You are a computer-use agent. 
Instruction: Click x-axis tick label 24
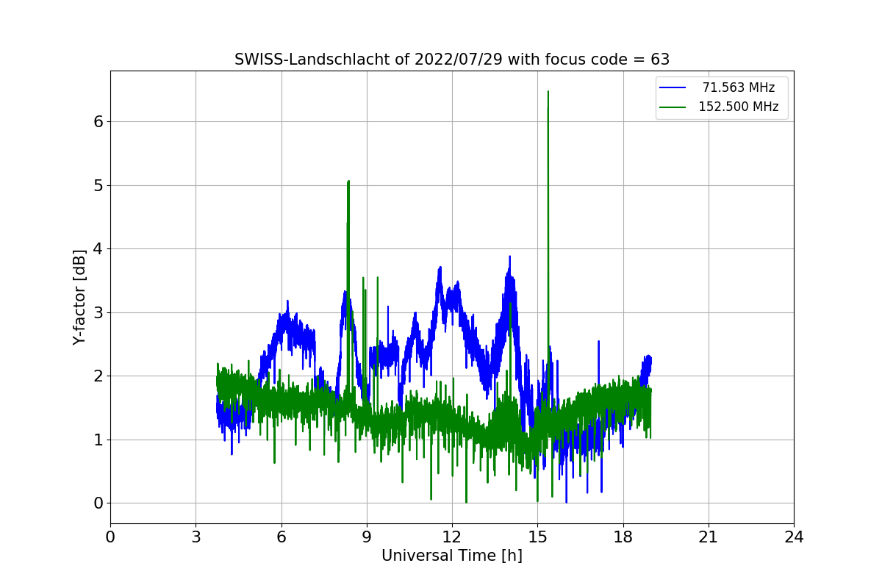point(794,537)
